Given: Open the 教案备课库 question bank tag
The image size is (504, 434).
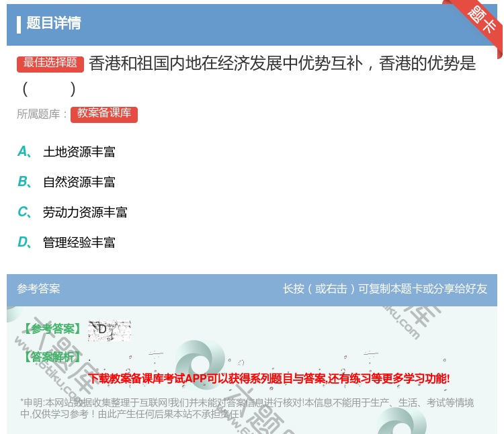Looking at the screenshot, I should click(103, 114).
